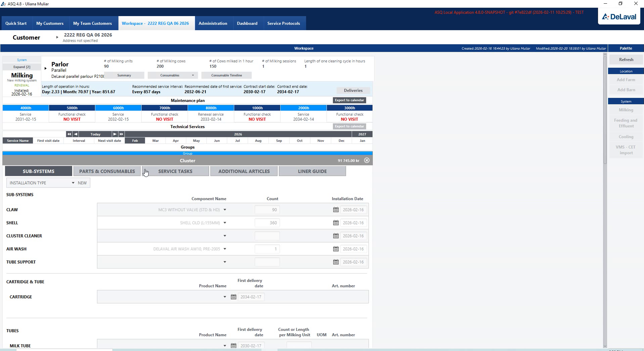
Task: Click the SHELL count input field
Action: coord(267,223)
